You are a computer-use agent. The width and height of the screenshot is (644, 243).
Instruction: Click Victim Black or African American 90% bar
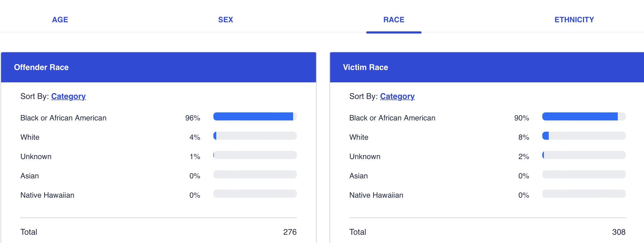click(x=584, y=116)
